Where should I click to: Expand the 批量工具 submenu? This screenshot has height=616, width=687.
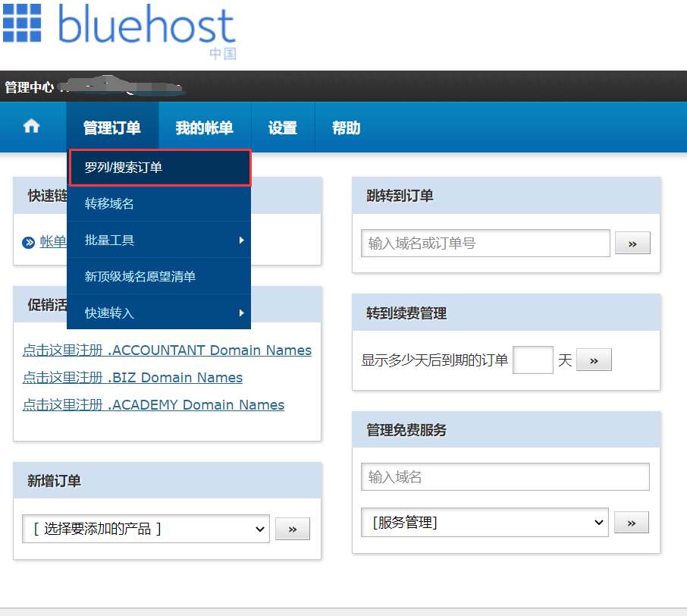click(158, 240)
